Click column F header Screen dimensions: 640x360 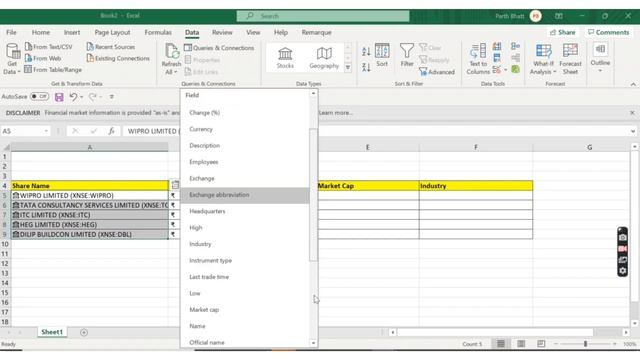click(476, 147)
